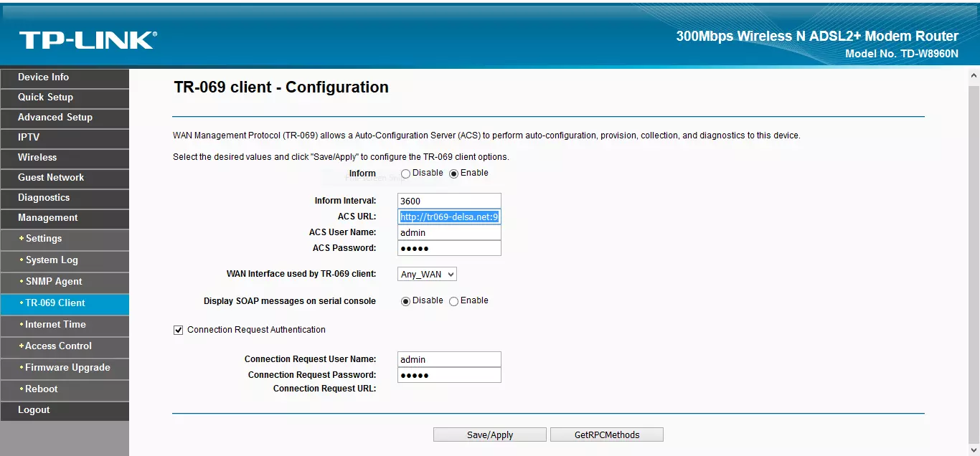The image size is (980, 456).
Task: Expand Access Control submenu
Action: (x=65, y=347)
